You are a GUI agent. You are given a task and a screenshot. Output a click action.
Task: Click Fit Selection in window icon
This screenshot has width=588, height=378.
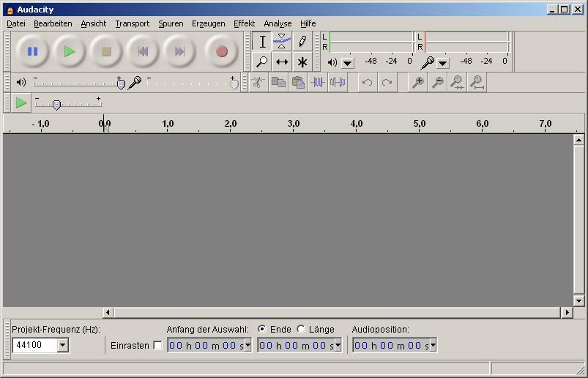coord(457,82)
